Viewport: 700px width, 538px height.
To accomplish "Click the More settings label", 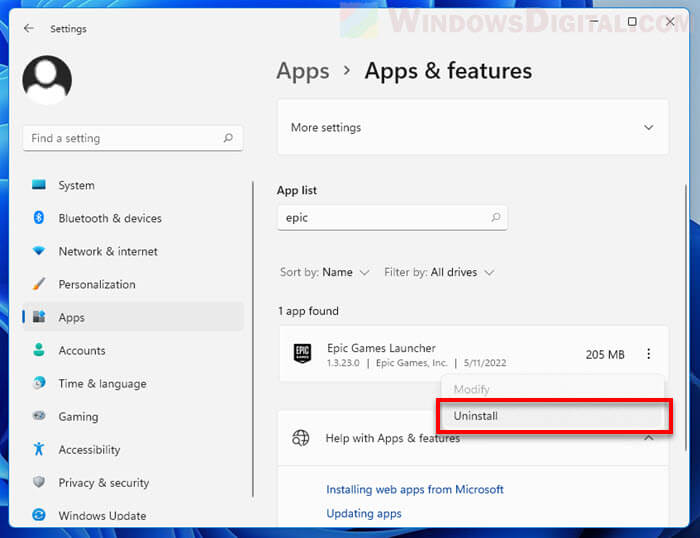I will click(326, 128).
